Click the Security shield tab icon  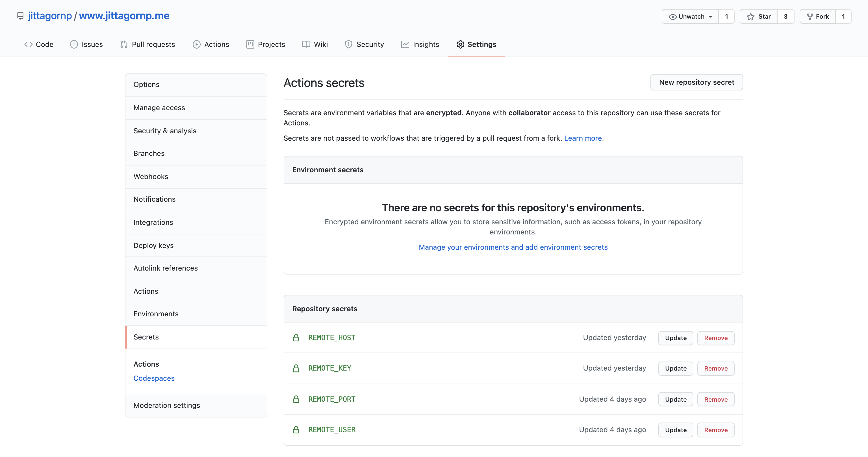(x=348, y=44)
